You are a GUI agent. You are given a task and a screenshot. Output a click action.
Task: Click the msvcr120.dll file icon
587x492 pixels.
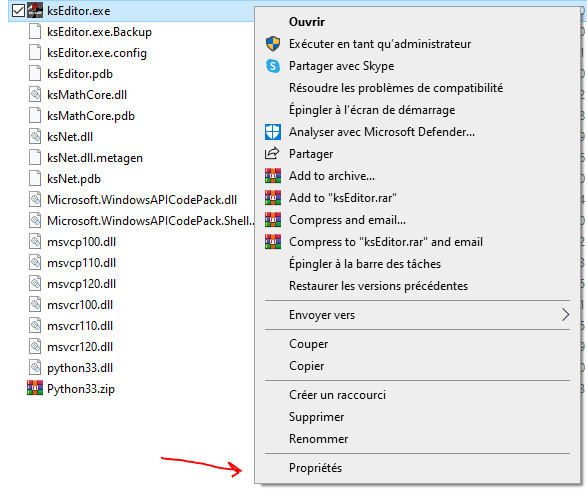click(x=35, y=346)
